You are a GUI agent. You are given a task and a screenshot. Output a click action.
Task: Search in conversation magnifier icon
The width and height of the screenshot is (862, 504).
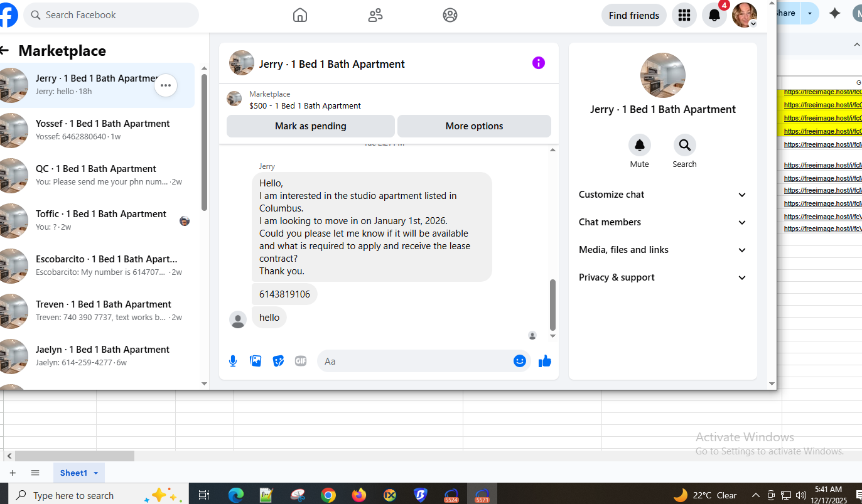click(x=684, y=146)
